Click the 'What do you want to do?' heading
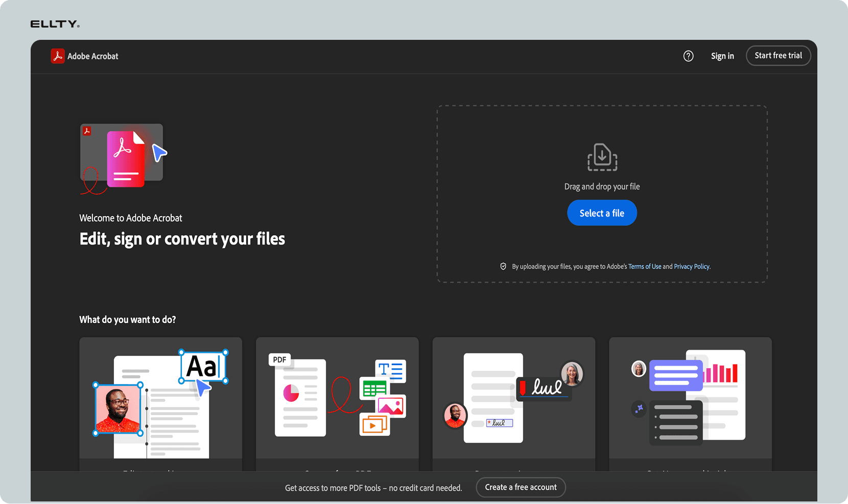Image resolution: width=848 pixels, height=504 pixels. 128,320
